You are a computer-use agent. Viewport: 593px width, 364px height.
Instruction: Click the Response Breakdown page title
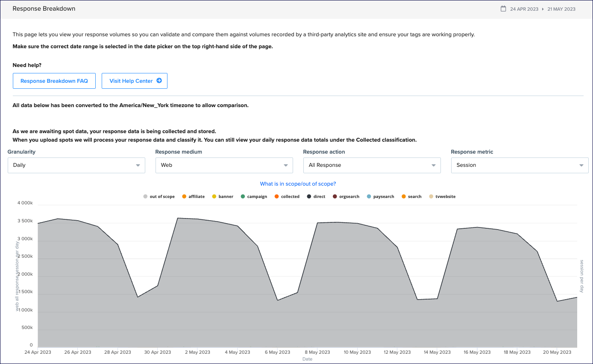[x=44, y=9]
